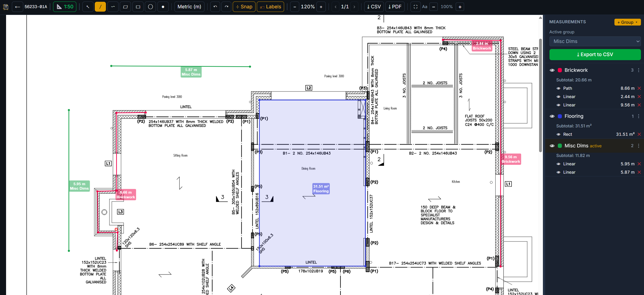Image resolution: width=644 pixels, height=295 pixels.
Task: Open the 1:50 scale setting
Action: pyautogui.click(x=65, y=7)
